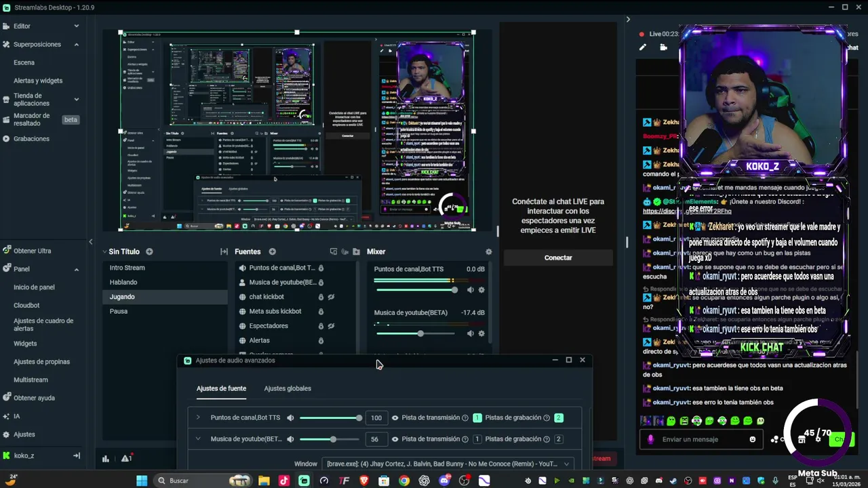868x488 pixels.
Task: Add a source folder in Fuentes toolbar
Action: point(356,251)
